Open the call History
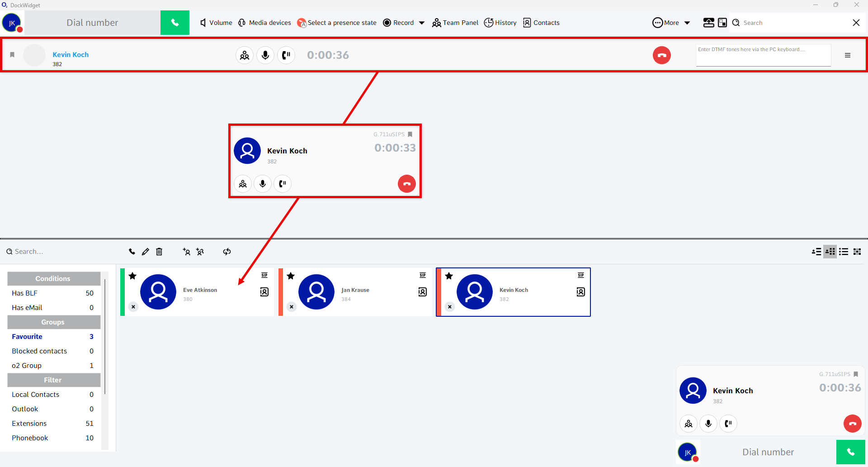 click(x=500, y=23)
